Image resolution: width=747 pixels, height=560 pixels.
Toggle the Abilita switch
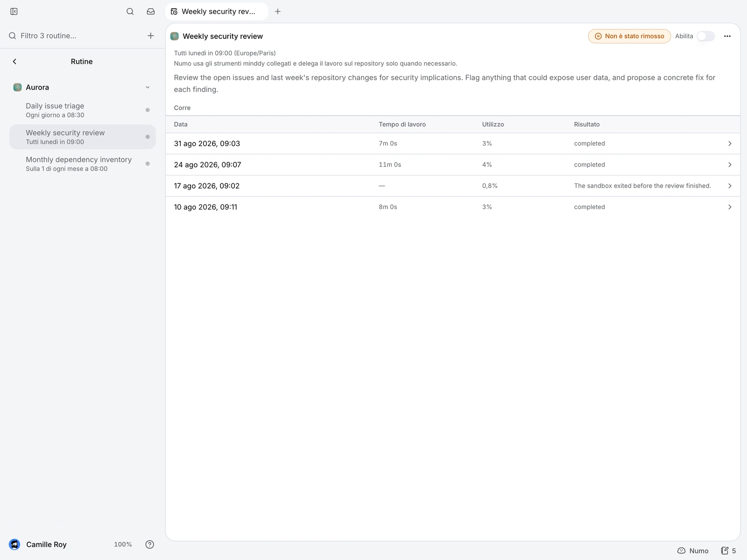tap(705, 36)
